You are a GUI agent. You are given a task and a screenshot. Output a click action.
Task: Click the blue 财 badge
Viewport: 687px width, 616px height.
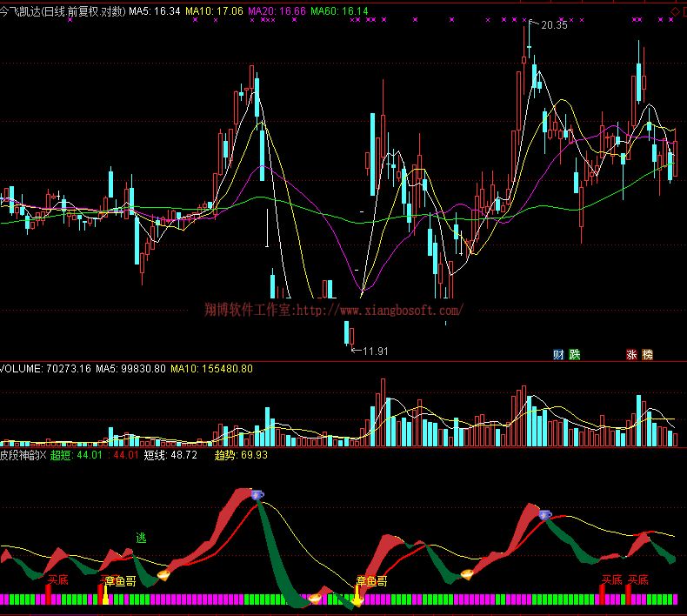click(x=558, y=354)
